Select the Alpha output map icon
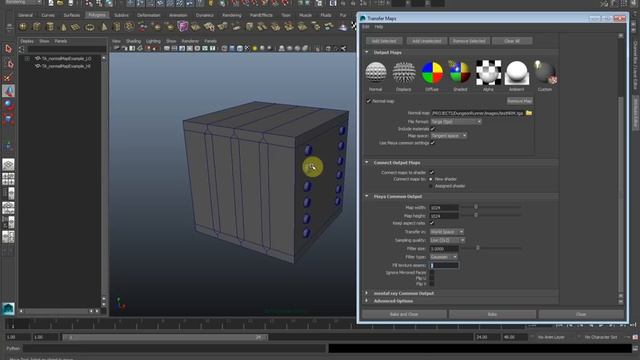Image resolution: width=640 pixels, height=360 pixels. 488,73
